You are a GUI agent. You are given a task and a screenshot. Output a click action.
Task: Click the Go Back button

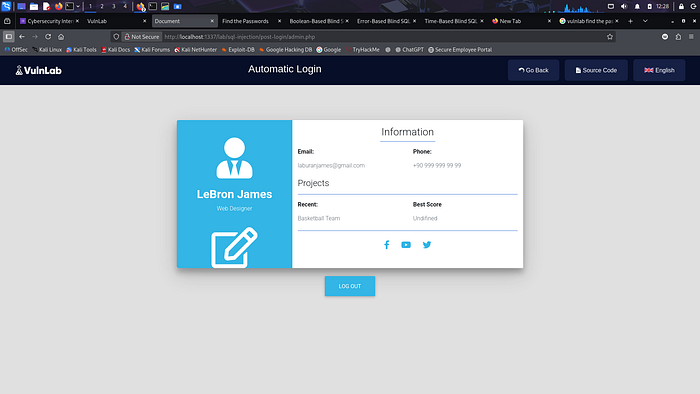pos(533,70)
